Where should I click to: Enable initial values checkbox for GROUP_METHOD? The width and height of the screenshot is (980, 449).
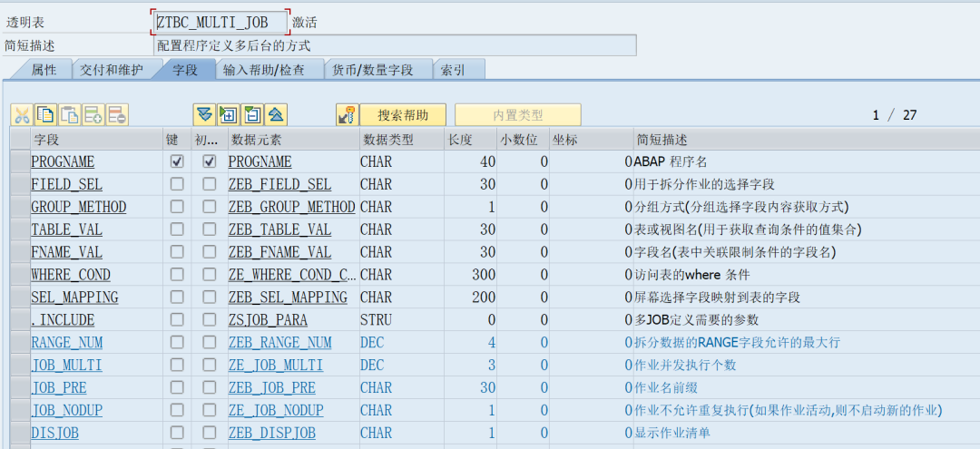[x=210, y=207]
